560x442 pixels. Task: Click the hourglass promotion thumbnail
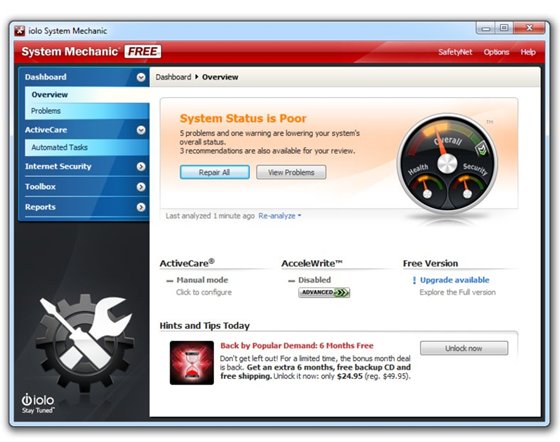pos(192,362)
